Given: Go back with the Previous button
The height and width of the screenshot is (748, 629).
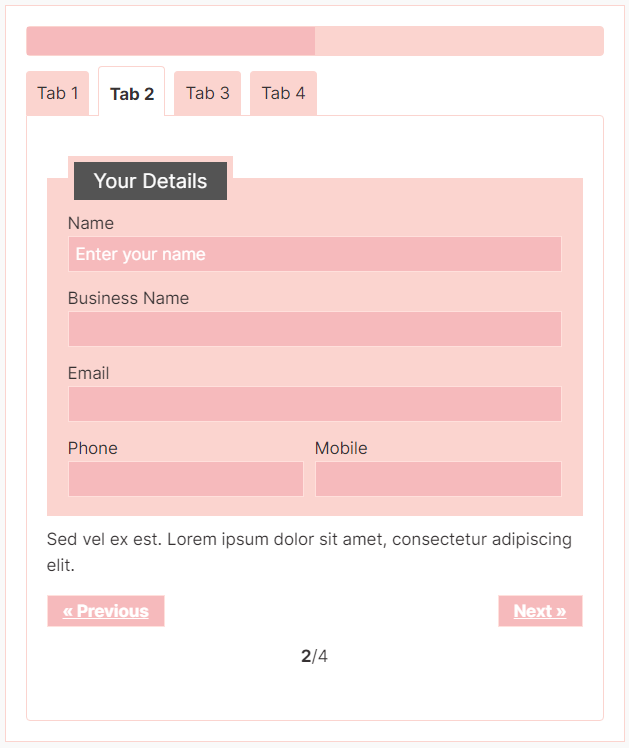Looking at the screenshot, I should (x=106, y=611).
